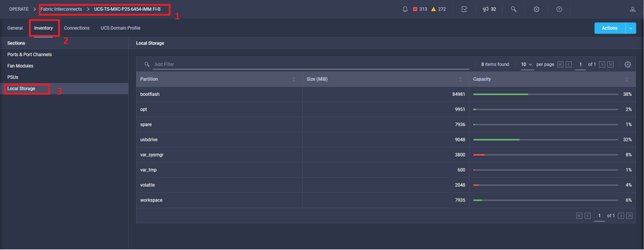Viewport: 644px width, 250px height.
Task: Go to last page in top pagination
Action: click(x=610, y=64)
